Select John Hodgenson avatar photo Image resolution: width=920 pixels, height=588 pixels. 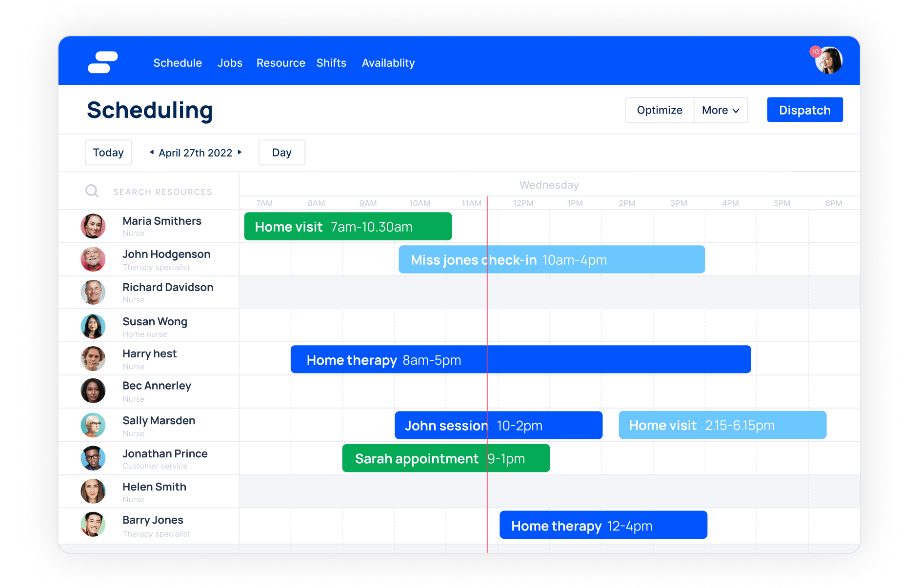(93, 259)
